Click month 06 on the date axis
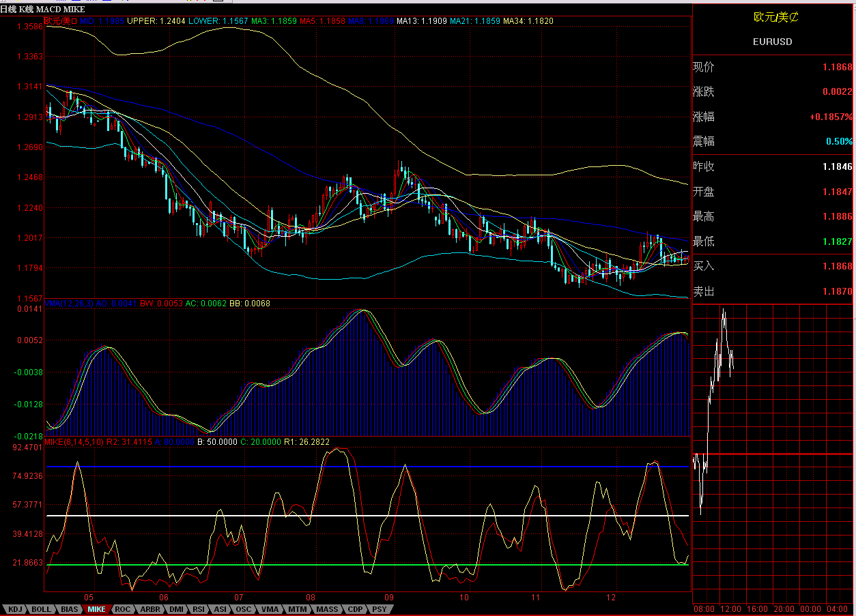856x616 pixels. click(163, 597)
